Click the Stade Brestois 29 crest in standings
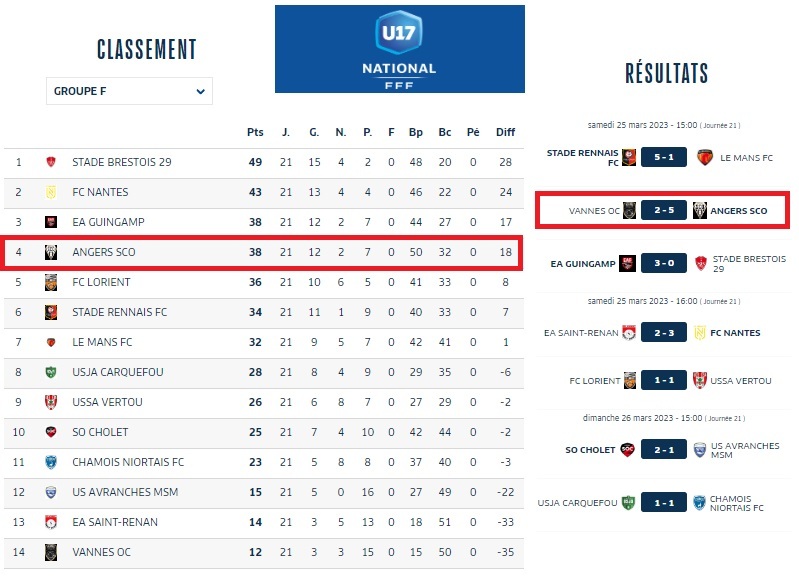Screen dimensions: 799x578 coord(51,162)
